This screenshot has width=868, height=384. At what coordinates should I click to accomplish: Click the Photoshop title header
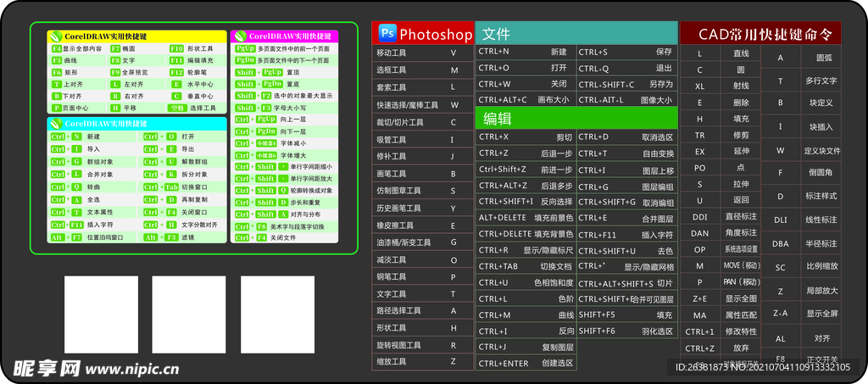[423, 34]
